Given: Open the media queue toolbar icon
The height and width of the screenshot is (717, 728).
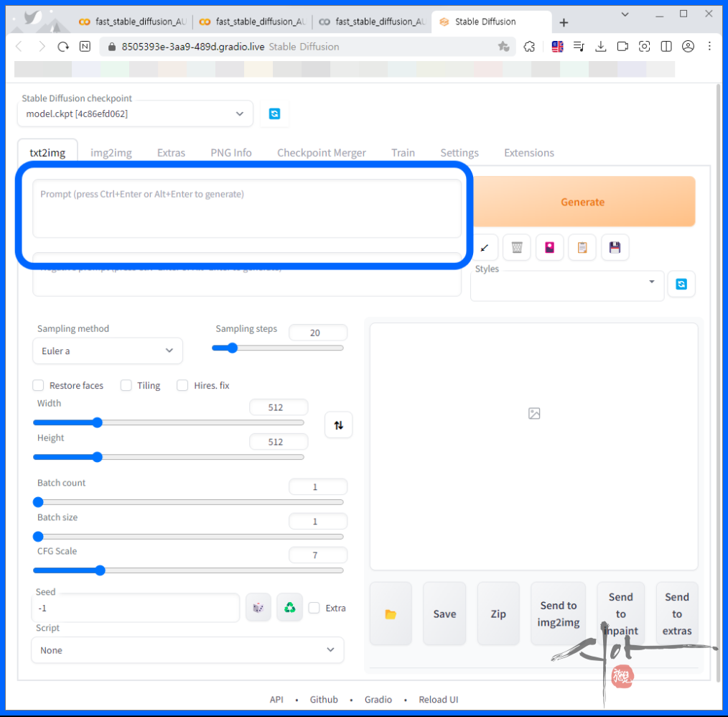Looking at the screenshot, I should [x=579, y=47].
